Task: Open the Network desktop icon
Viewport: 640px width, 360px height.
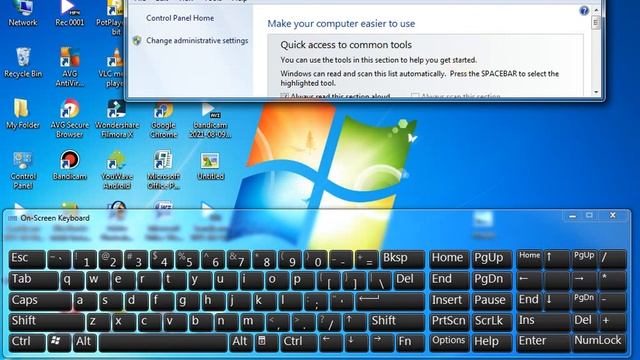Action: point(23,13)
